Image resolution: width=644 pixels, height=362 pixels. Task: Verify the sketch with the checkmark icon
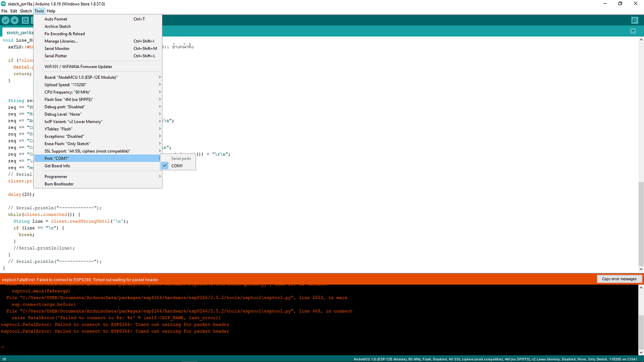[x=5, y=20]
